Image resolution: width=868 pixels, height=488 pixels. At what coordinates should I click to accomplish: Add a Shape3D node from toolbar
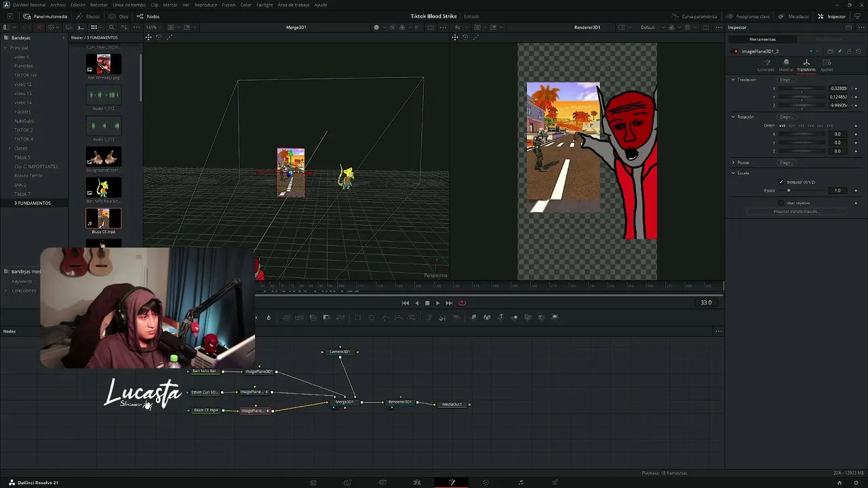pos(487,317)
